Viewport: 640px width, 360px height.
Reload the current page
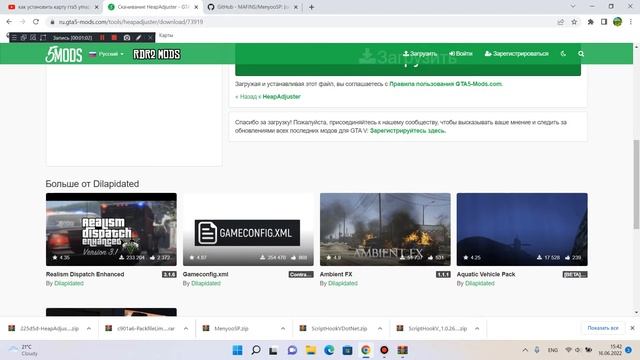tap(36, 22)
